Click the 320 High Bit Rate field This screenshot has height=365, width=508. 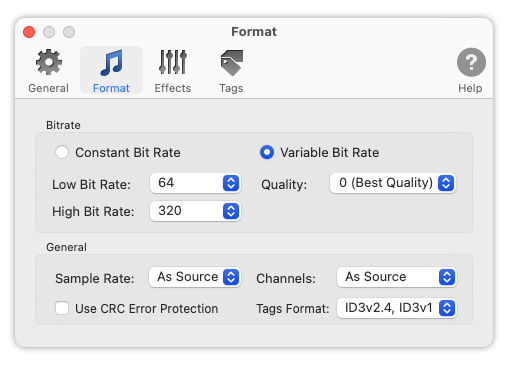pos(195,211)
